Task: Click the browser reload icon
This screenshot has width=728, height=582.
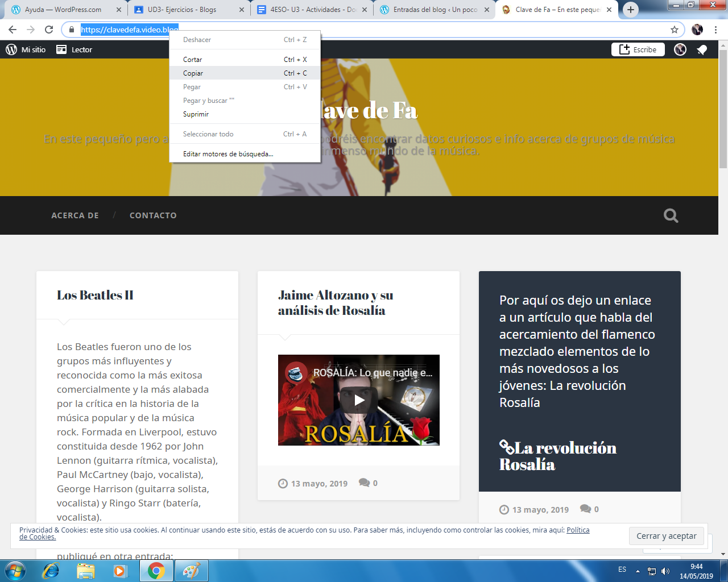Action: [49, 30]
